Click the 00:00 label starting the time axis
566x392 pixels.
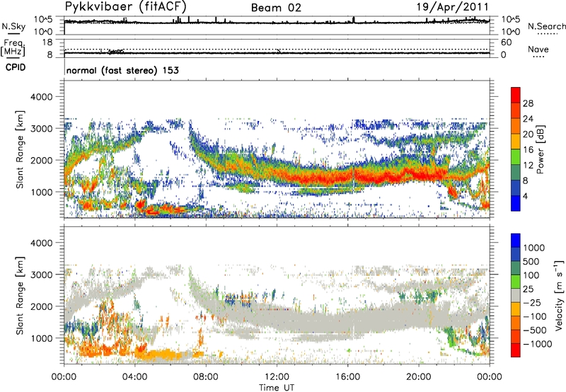[64, 377]
